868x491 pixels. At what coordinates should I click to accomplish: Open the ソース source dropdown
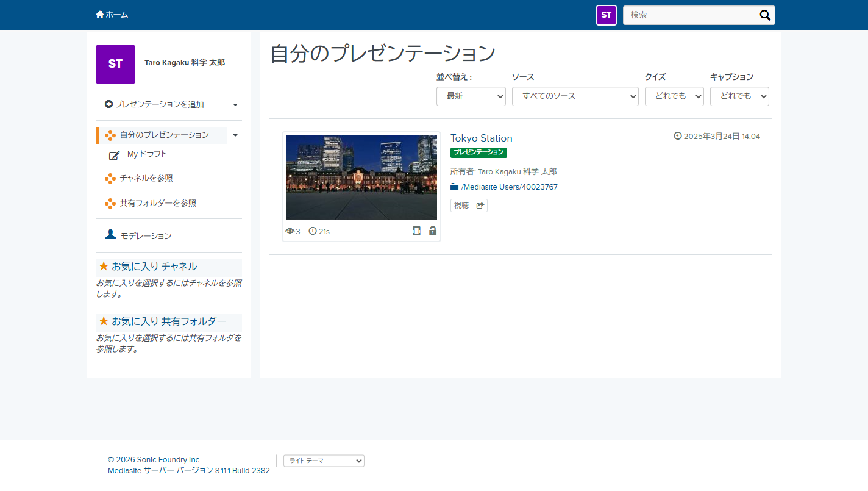[x=575, y=96]
